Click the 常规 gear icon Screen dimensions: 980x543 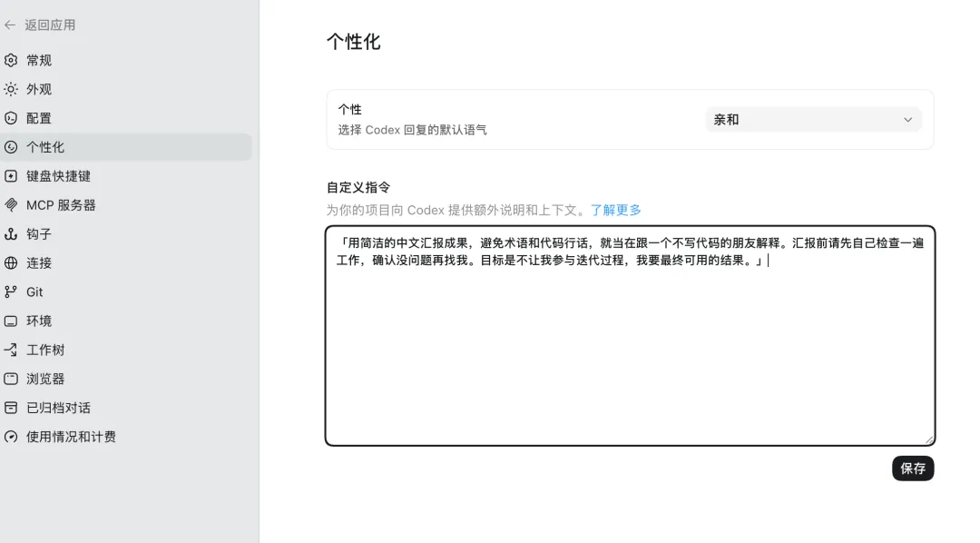pyautogui.click(x=11, y=60)
